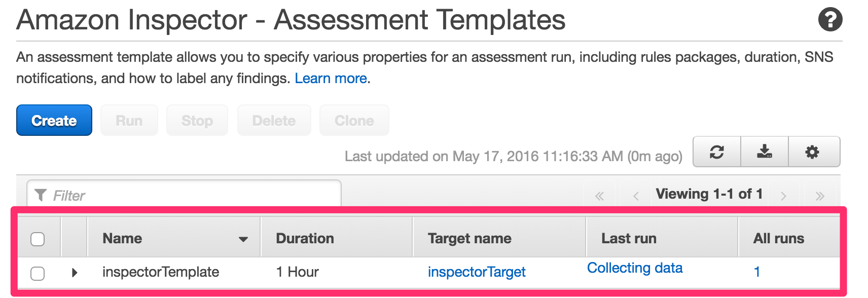Image resolution: width=868 pixels, height=298 pixels.
Task: Click the Duration column header
Action: point(305,238)
